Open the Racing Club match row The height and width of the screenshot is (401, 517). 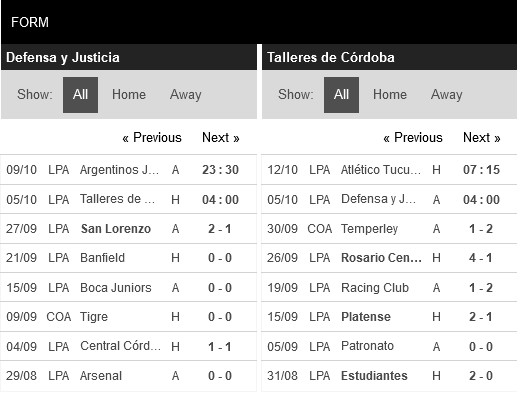389,287
